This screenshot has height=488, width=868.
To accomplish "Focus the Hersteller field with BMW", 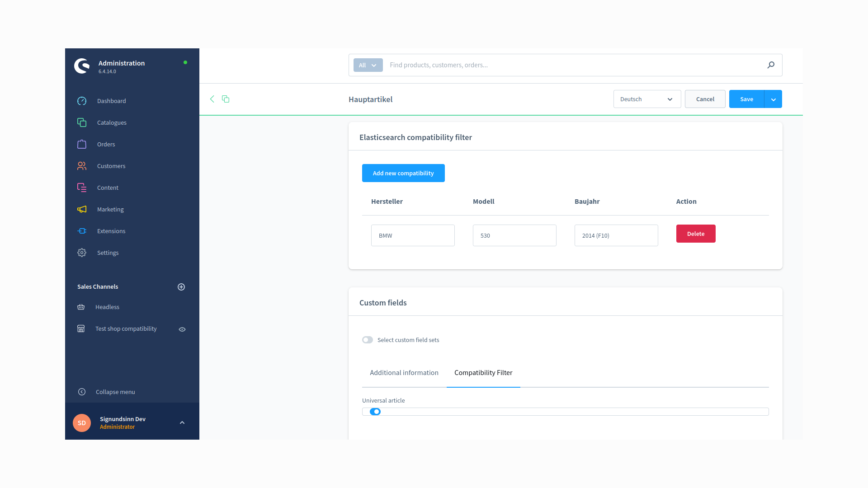I will [x=413, y=235].
